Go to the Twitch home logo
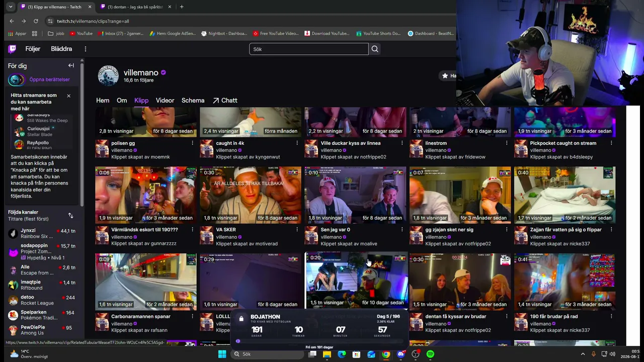This screenshot has height=362, width=644. [12, 49]
